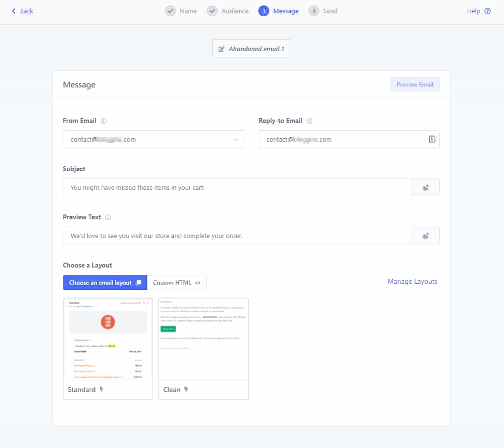Select Choose an email layout tab
The width and height of the screenshot is (504, 448).
click(105, 283)
